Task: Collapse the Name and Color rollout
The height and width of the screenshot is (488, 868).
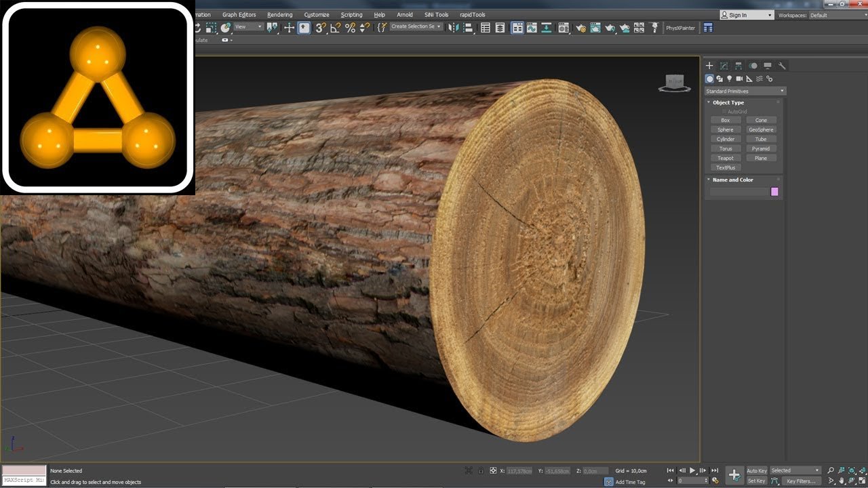Action: 732,180
